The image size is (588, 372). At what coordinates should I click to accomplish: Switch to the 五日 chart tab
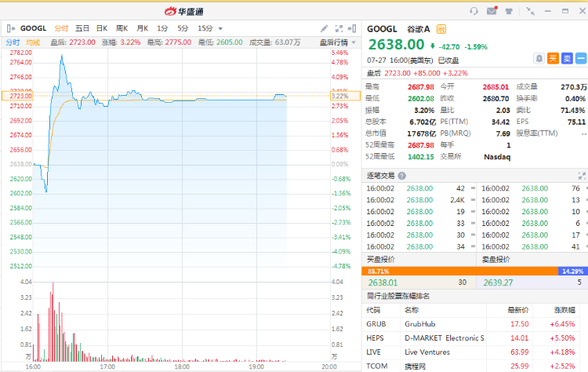[82, 28]
